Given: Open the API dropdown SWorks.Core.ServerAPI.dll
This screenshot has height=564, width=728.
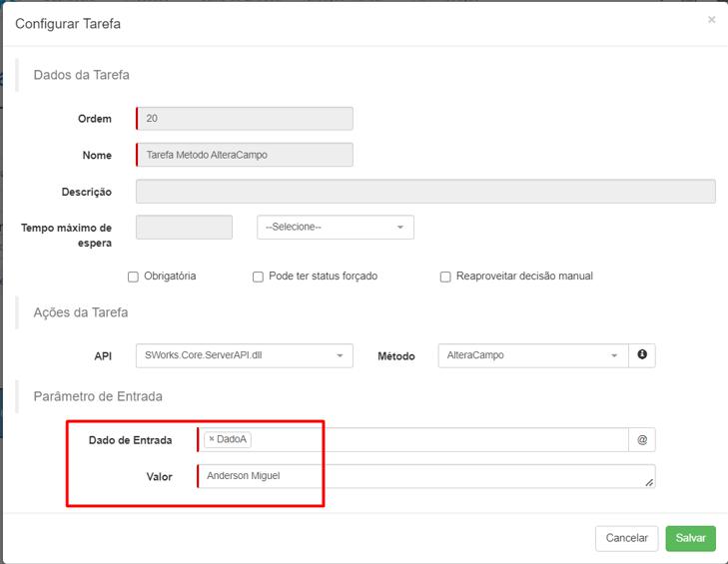Looking at the screenshot, I should pos(245,355).
